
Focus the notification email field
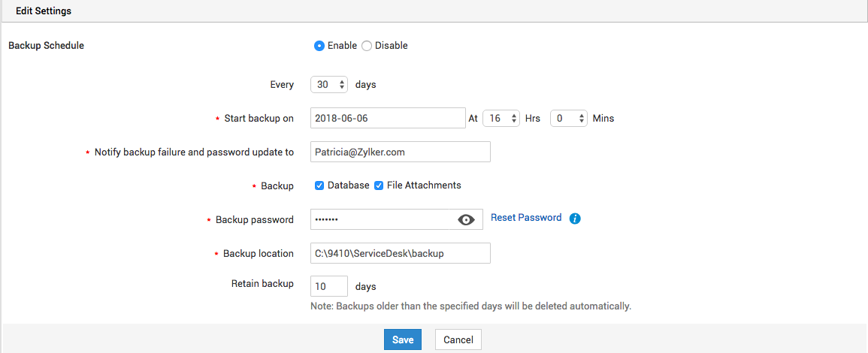pyautogui.click(x=401, y=152)
